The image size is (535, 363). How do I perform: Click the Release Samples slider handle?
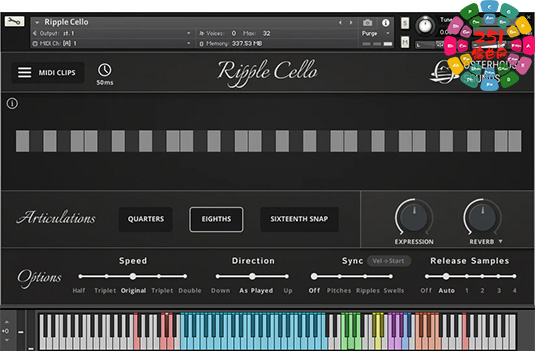click(x=446, y=276)
